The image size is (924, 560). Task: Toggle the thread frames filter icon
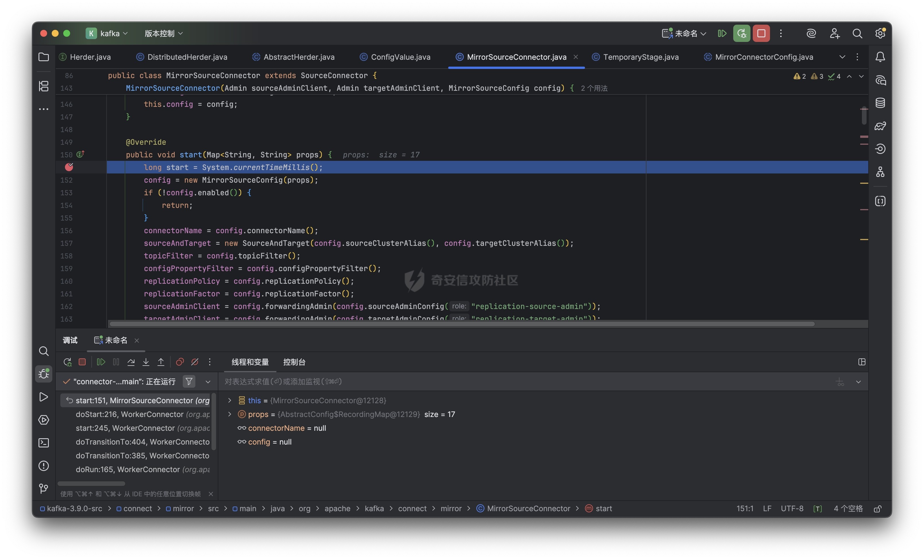tap(189, 381)
